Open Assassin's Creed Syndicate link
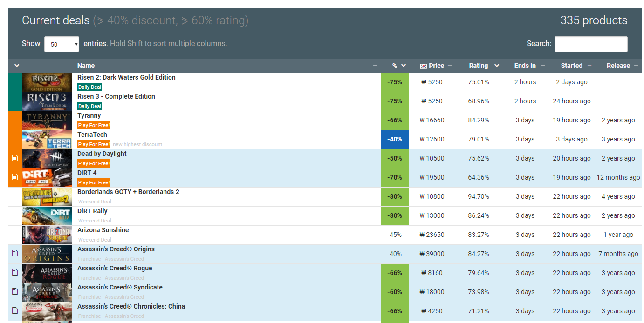Image resolution: width=644 pixels, height=323 pixels. [120, 287]
